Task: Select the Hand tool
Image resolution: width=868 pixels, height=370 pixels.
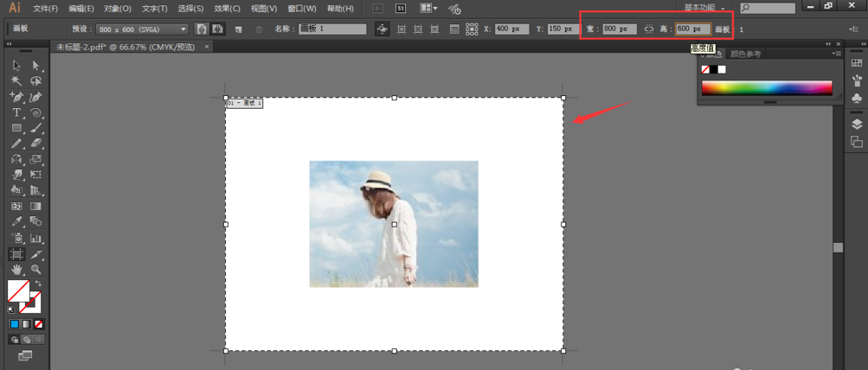Action: (x=16, y=270)
